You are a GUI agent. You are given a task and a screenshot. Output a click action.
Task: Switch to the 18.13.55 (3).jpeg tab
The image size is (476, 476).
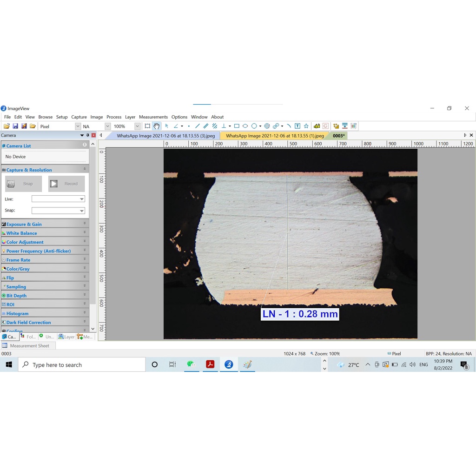coord(165,136)
